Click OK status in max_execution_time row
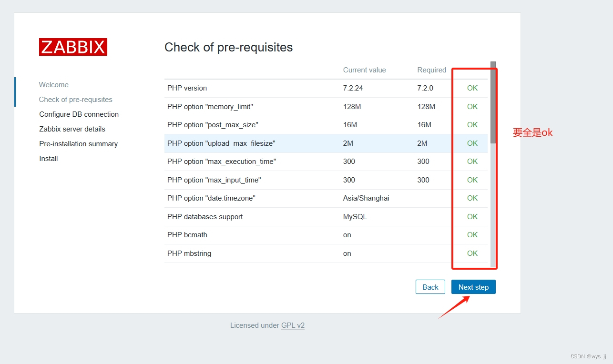The width and height of the screenshot is (613, 364). (472, 162)
